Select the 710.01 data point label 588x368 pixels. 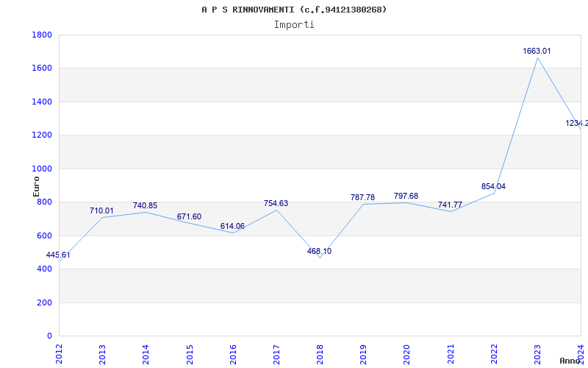101,211
